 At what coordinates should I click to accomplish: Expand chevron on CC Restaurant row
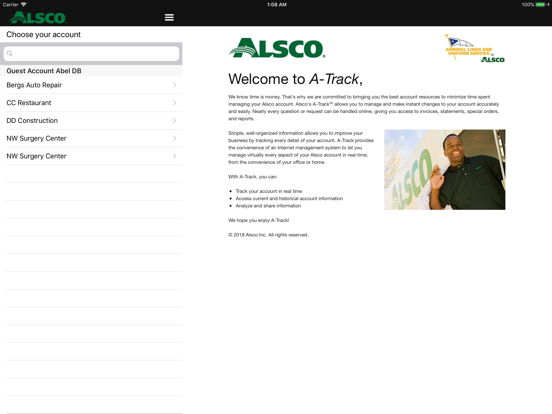[175, 103]
